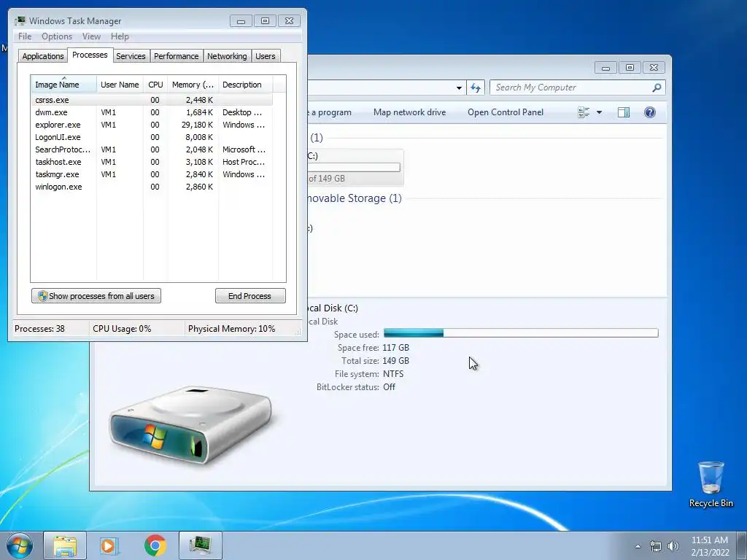The height and width of the screenshot is (560, 747).
Task: Select the dwm.exe process
Action: (152, 112)
